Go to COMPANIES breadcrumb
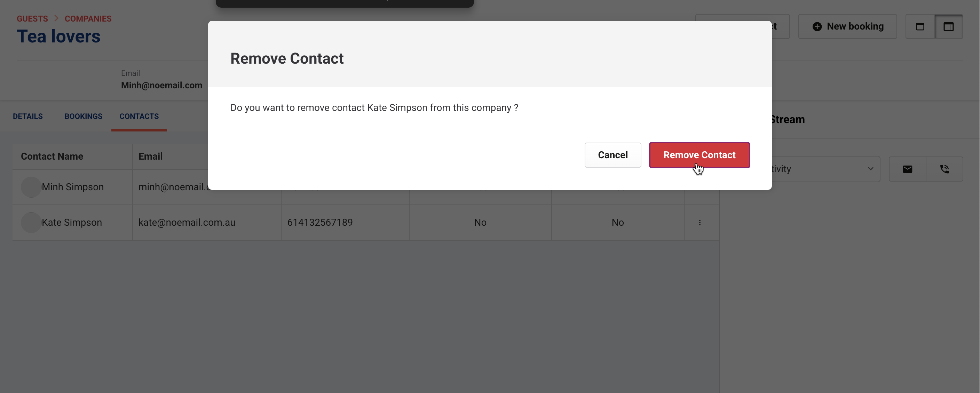Screen dimensions: 980x393 [x=88, y=19]
